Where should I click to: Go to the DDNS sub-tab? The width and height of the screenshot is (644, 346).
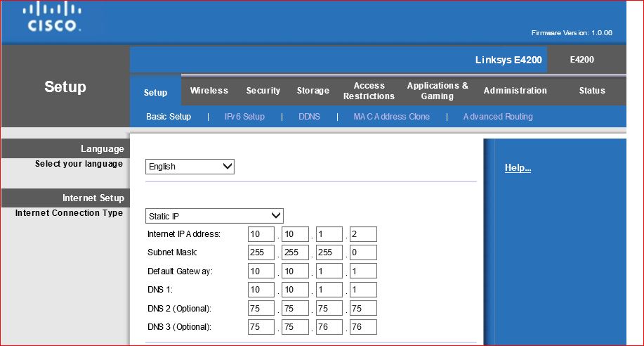(x=309, y=117)
